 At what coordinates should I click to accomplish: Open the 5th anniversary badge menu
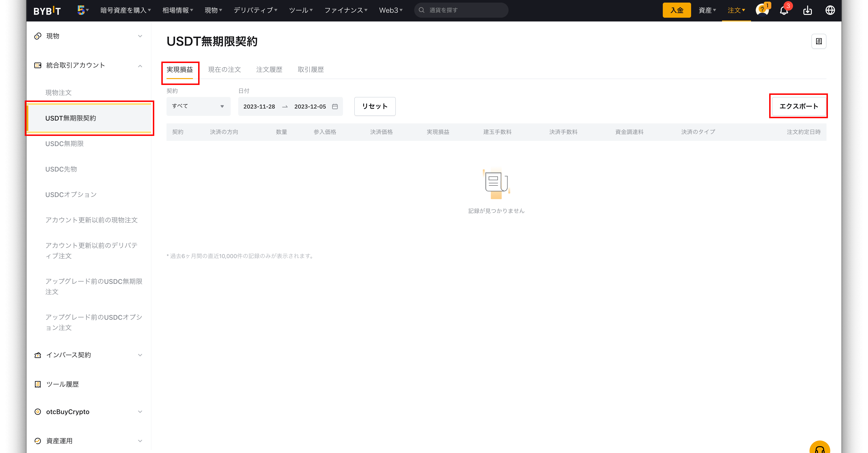click(83, 10)
